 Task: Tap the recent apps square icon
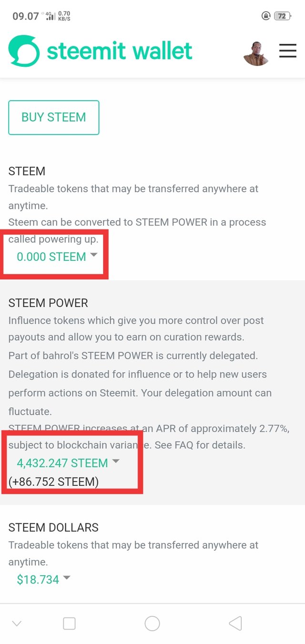(x=69, y=623)
